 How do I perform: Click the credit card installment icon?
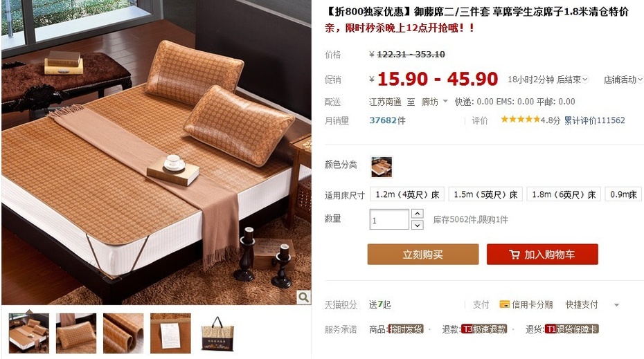[504, 304]
